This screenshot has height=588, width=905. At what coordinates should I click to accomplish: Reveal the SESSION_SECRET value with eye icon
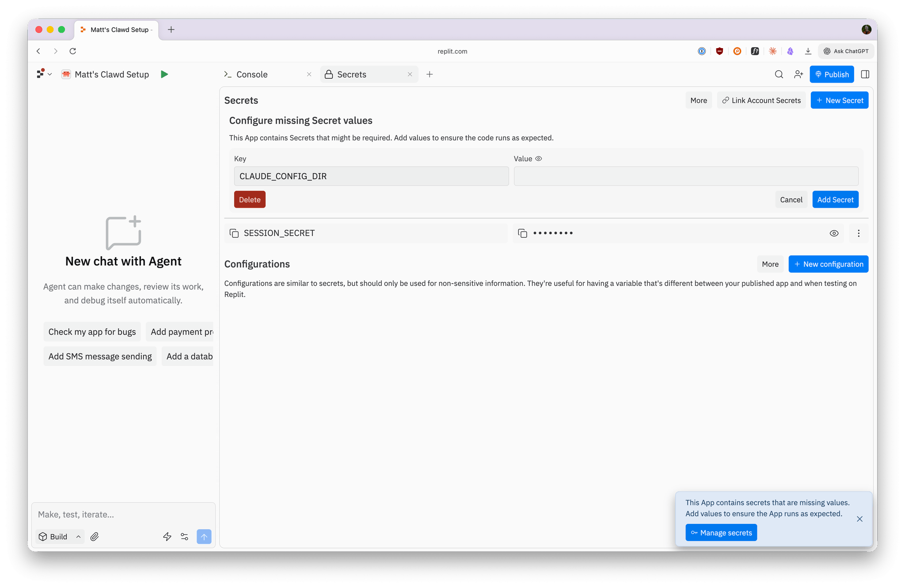834,233
